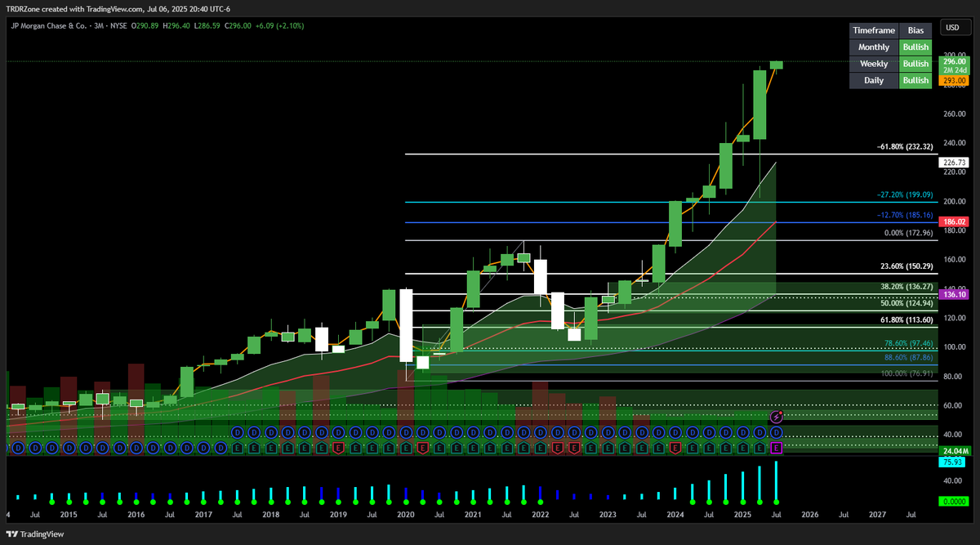
Task: Click the 80.00 price axis label
Action: coord(955,377)
